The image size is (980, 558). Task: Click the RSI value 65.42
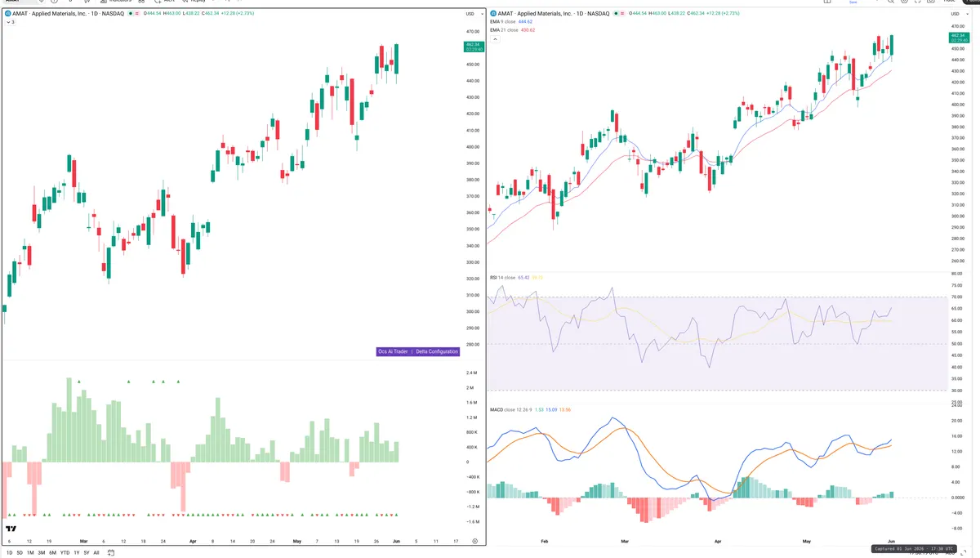point(523,278)
